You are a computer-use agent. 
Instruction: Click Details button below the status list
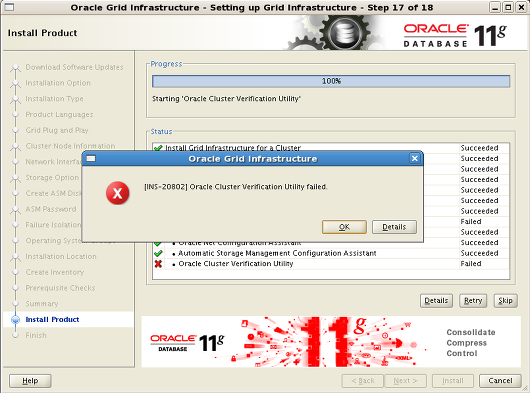coord(436,300)
